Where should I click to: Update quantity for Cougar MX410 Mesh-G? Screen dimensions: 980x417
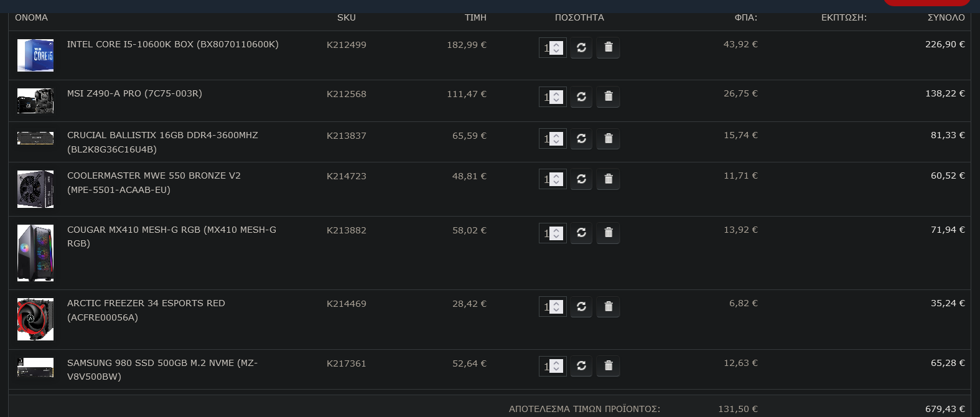(x=581, y=233)
